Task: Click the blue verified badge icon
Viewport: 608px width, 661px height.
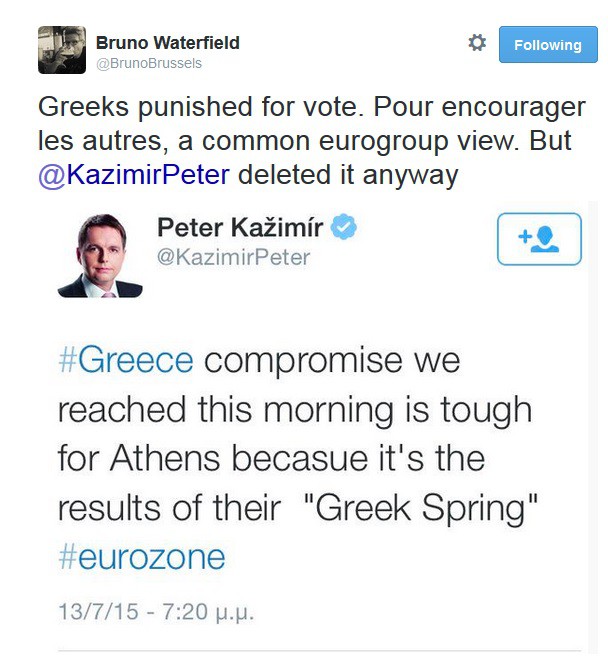Action: [x=344, y=227]
